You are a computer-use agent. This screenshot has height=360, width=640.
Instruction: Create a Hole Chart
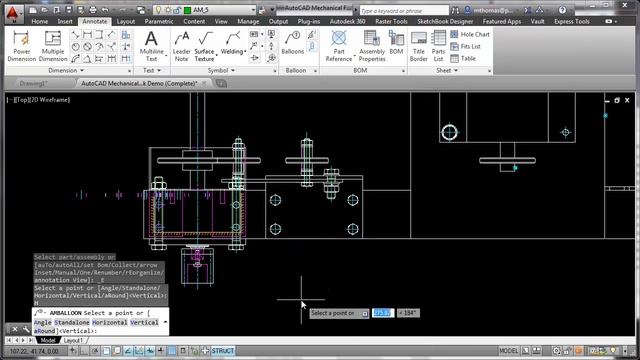470,35
